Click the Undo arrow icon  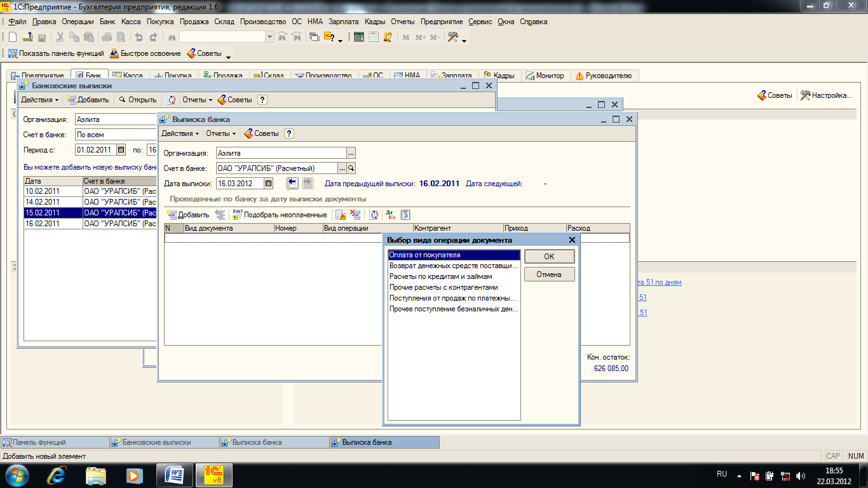139,37
